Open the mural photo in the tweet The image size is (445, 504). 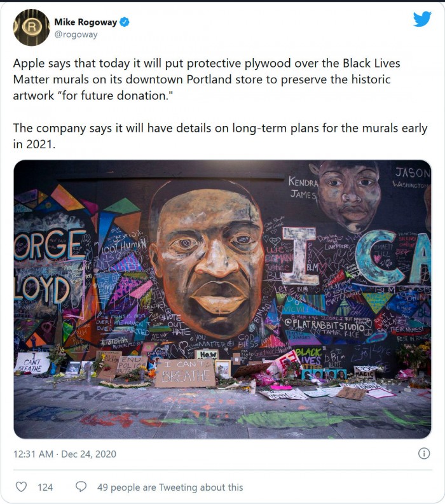(222, 299)
